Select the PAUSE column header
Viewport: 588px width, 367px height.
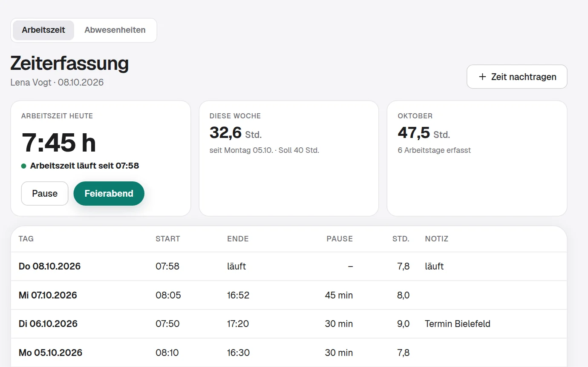[x=340, y=239]
